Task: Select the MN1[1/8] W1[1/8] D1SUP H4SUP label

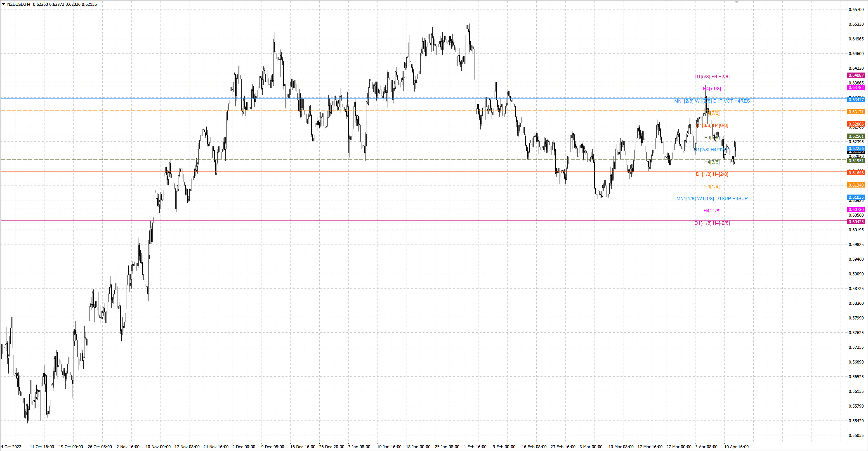Action: pos(712,198)
